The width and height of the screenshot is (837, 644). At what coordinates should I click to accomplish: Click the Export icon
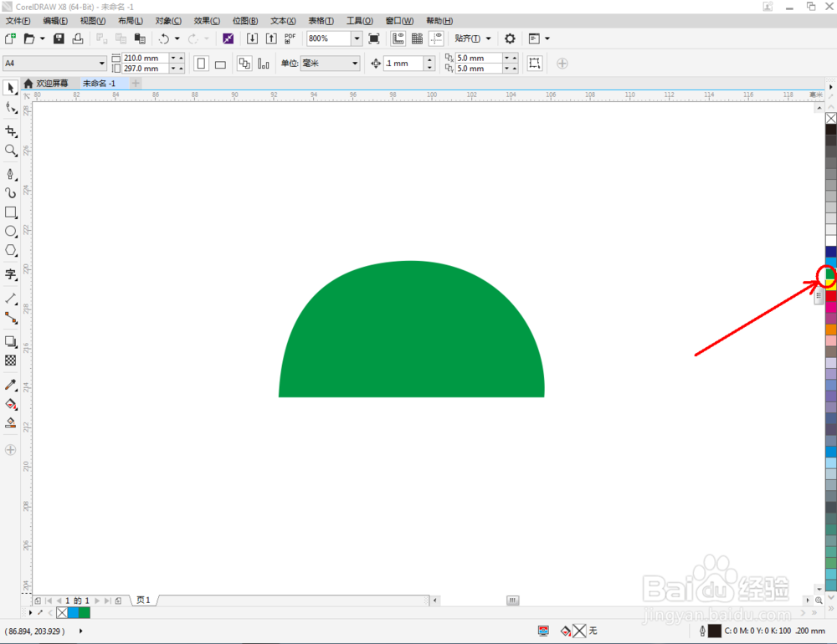click(x=271, y=38)
